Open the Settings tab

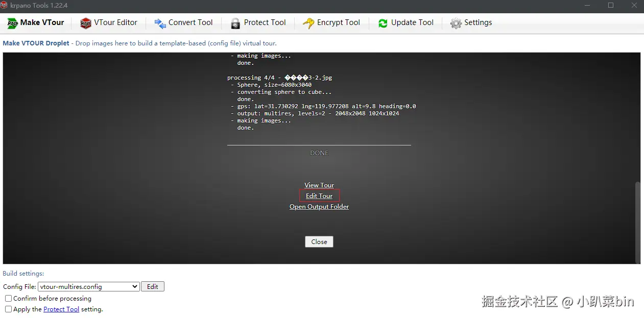click(471, 23)
